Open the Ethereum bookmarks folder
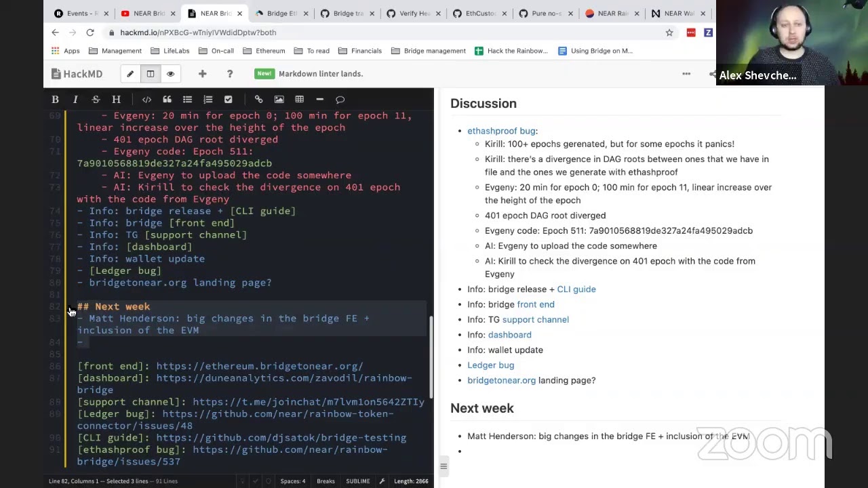This screenshot has height=488, width=868. [x=264, y=51]
